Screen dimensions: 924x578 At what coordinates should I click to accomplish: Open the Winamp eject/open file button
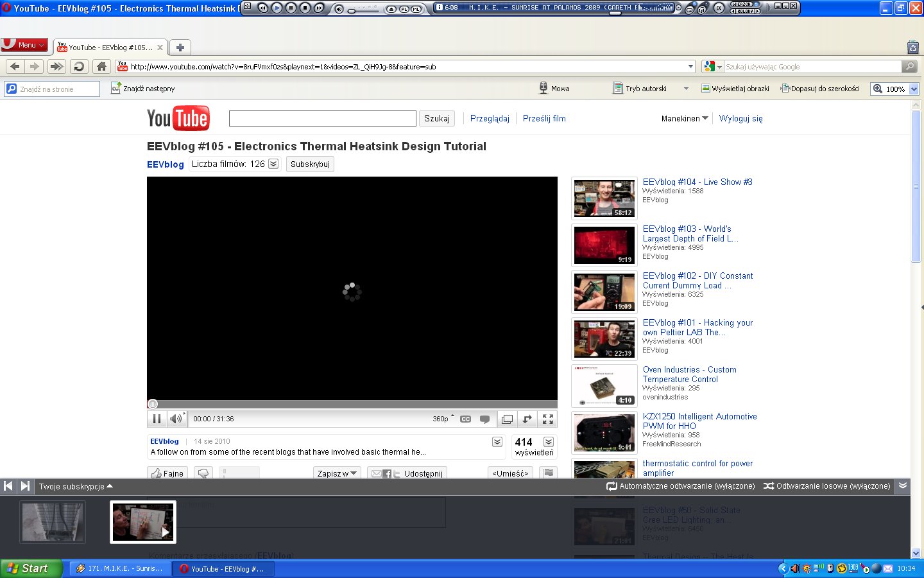(x=391, y=9)
